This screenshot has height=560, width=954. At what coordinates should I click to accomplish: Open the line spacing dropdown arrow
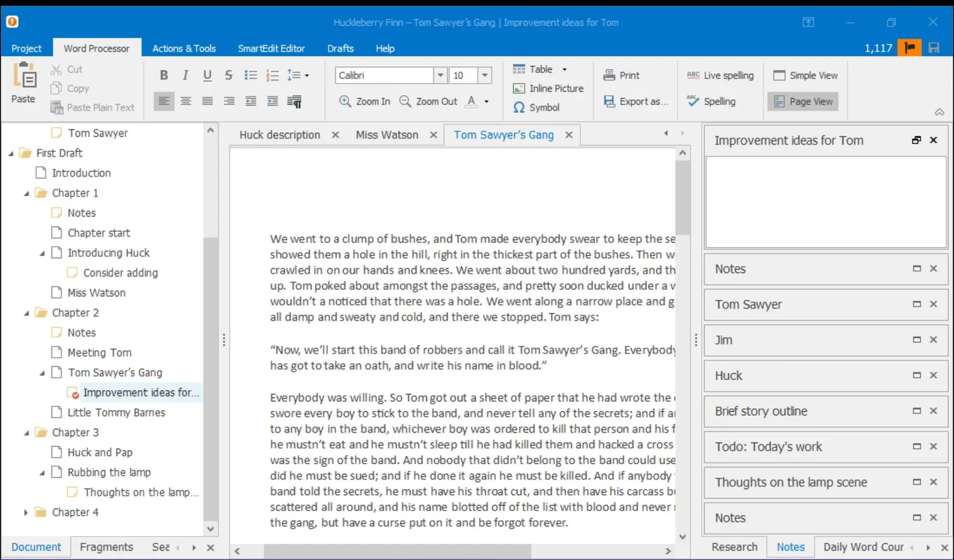(307, 76)
